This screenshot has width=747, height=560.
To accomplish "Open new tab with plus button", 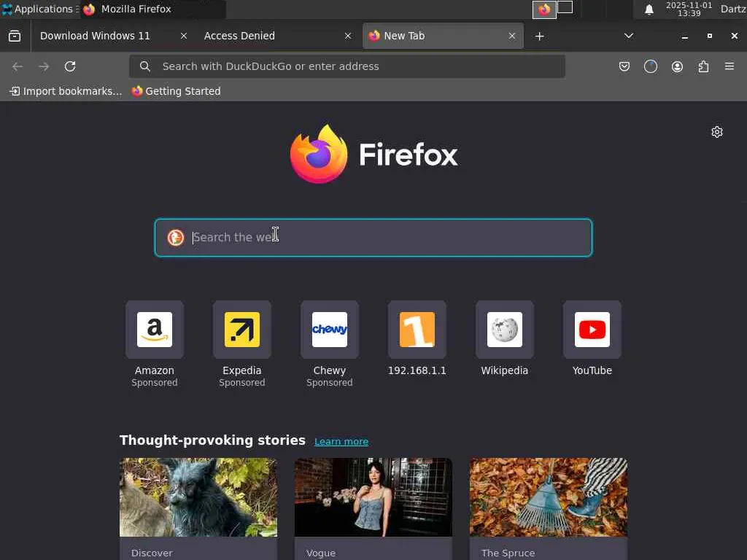I will click(539, 36).
